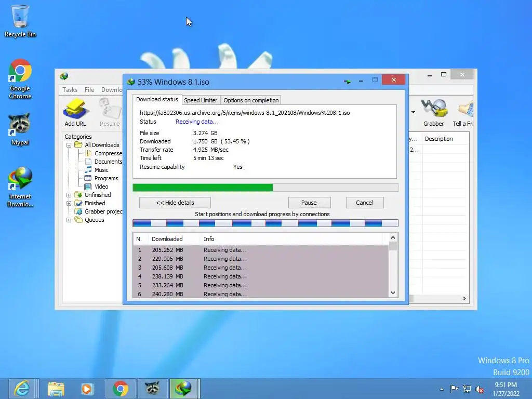
Task: Click the Downloaded column header in connections list
Action: click(x=175, y=239)
